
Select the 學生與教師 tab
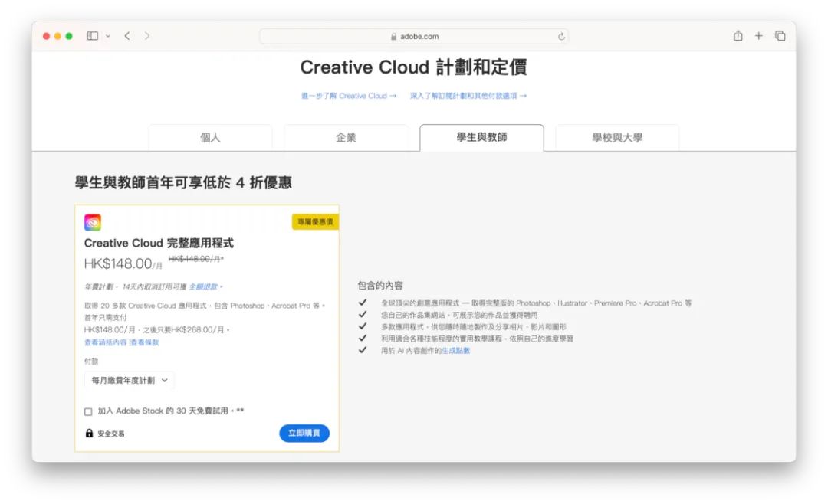click(x=481, y=138)
